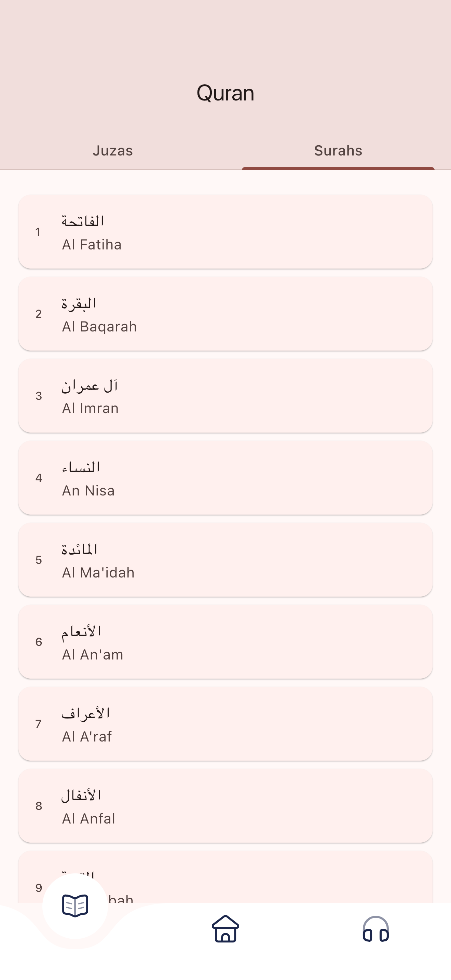Viewport: 451px width, 980px height.
Task: Click the Quran page title
Action: (x=225, y=93)
